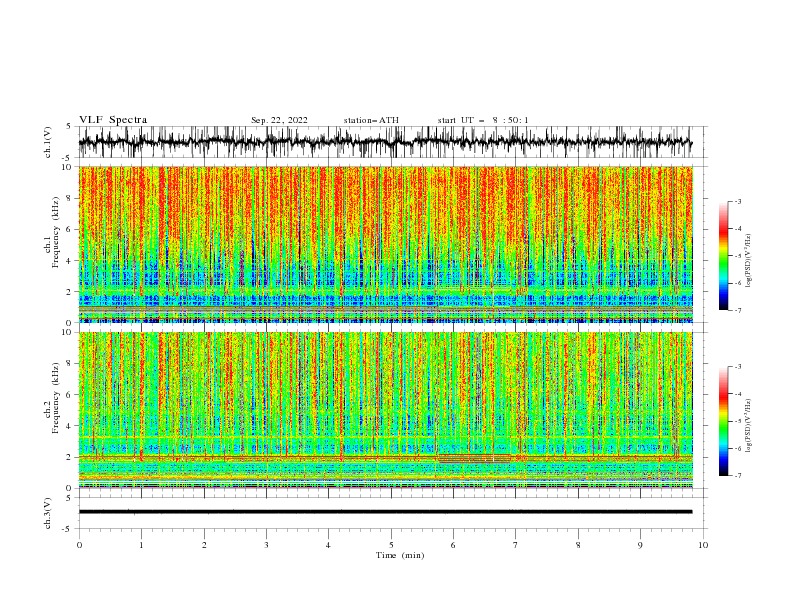Click the "-7" label on ch.2 colorbar
The height and width of the screenshot is (612, 792).
click(738, 476)
